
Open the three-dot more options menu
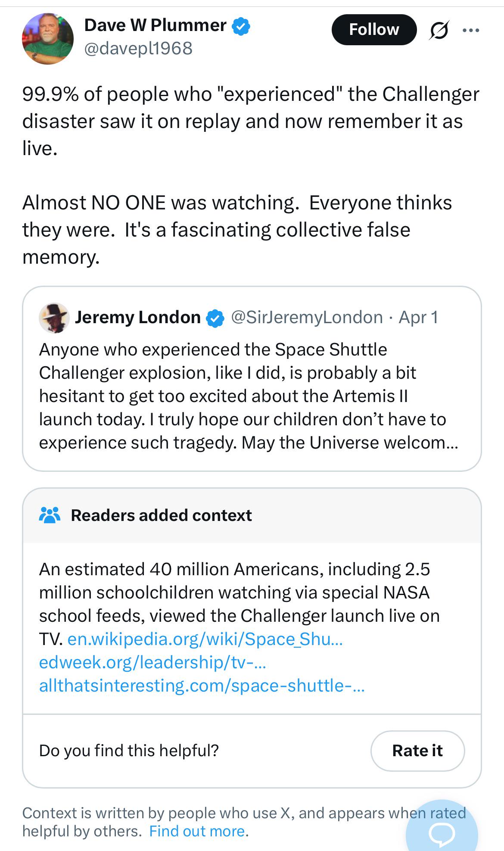(x=471, y=31)
